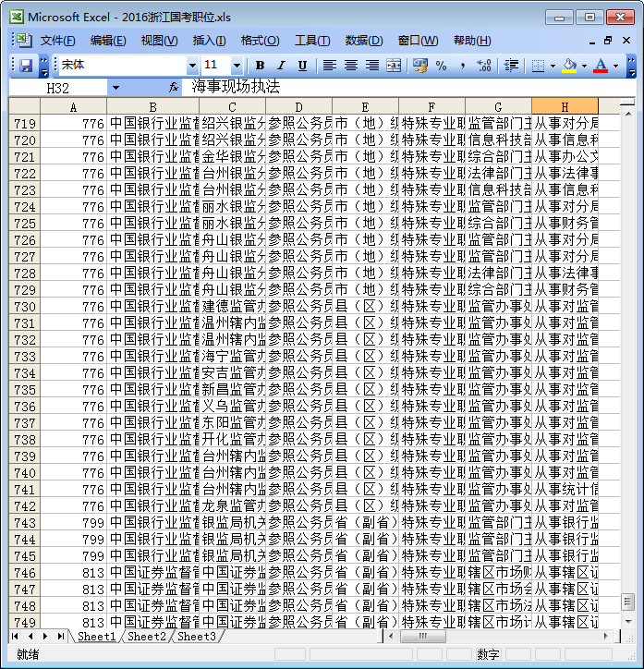
Task: Open the 编辑(E) menu
Action: click(x=108, y=41)
